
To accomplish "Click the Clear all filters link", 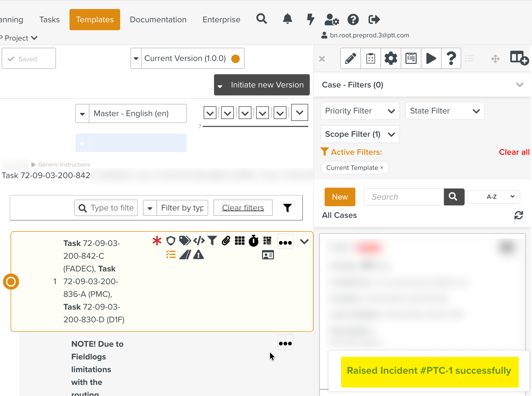I will [x=514, y=152].
